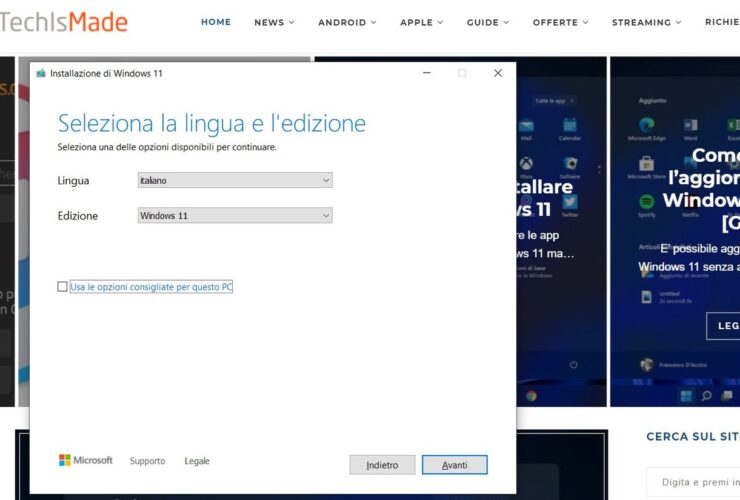Open the 'Windows 11 senza' article card
The width and height of the screenshot is (740, 500).
(675, 231)
